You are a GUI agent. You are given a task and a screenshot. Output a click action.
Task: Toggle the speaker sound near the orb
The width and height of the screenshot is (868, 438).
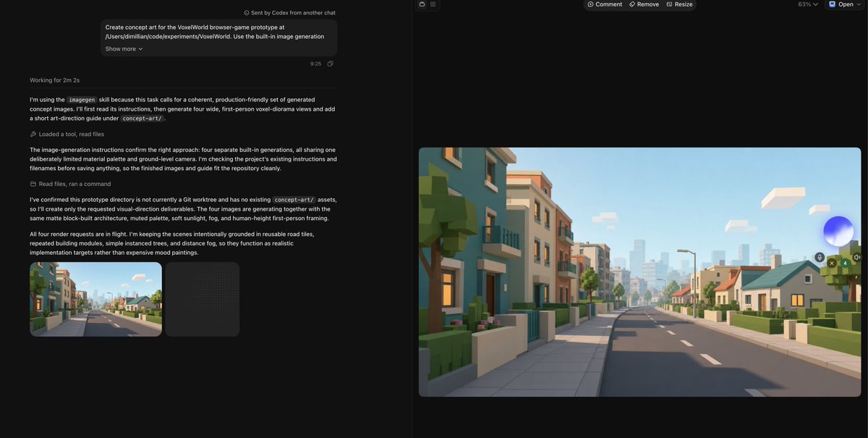point(857,257)
